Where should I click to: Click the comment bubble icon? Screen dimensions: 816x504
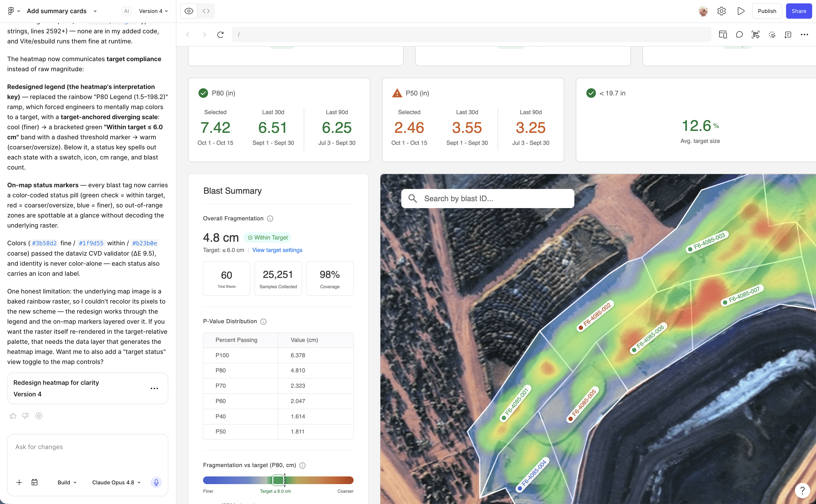point(739,35)
